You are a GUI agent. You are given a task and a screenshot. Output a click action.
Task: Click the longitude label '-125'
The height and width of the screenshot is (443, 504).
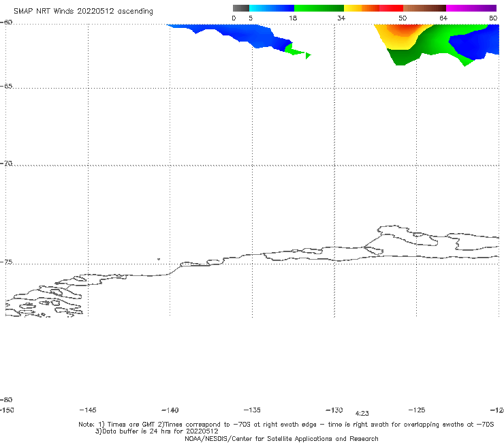click(417, 410)
